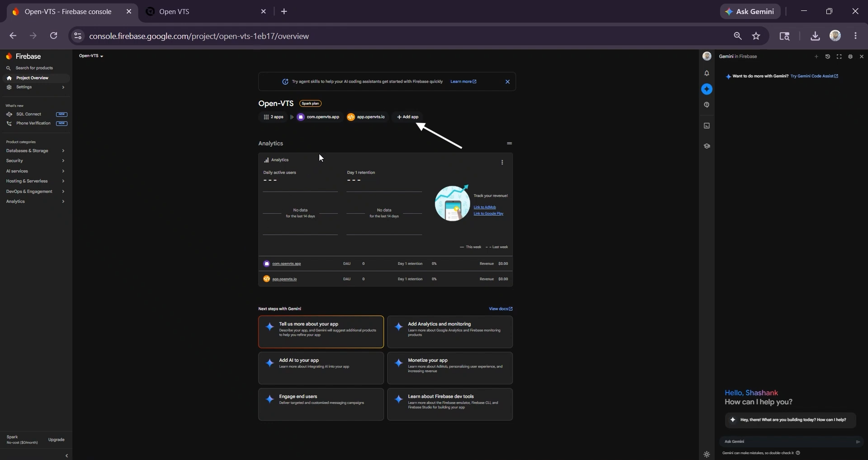Open the browser downloads icon
868x460 pixels.
pos(815,36)
